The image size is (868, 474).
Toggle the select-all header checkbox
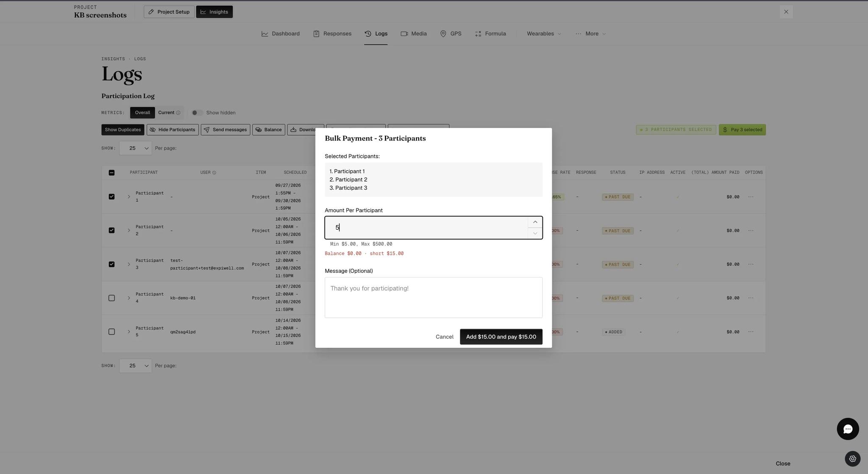111,172
